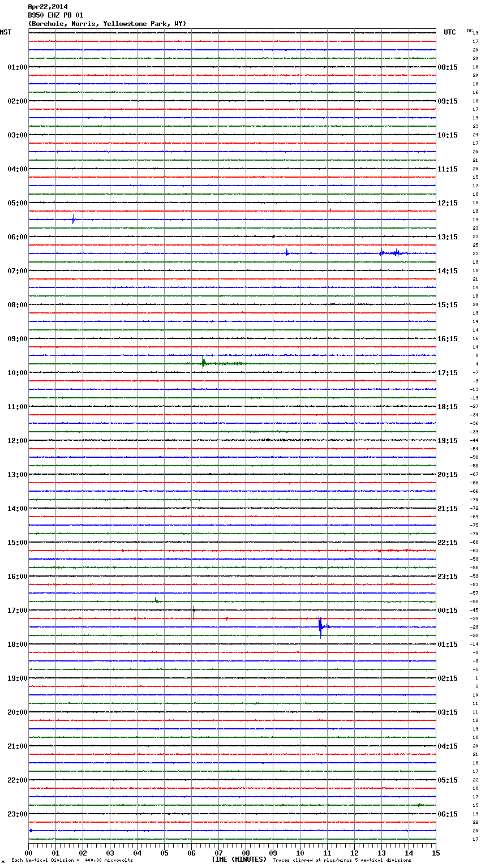Click the blue spike near minute 1.6 after 05:00

click(x=73, y=219)
